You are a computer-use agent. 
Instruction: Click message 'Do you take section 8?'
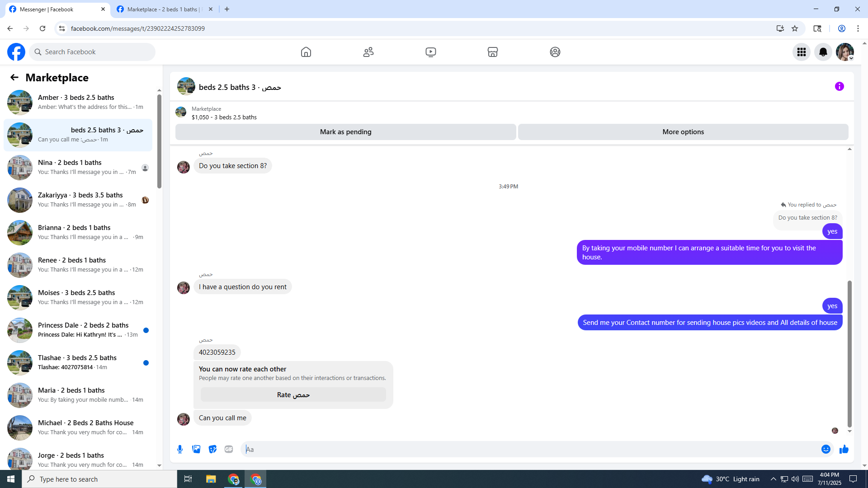click(x=233, y=166)
